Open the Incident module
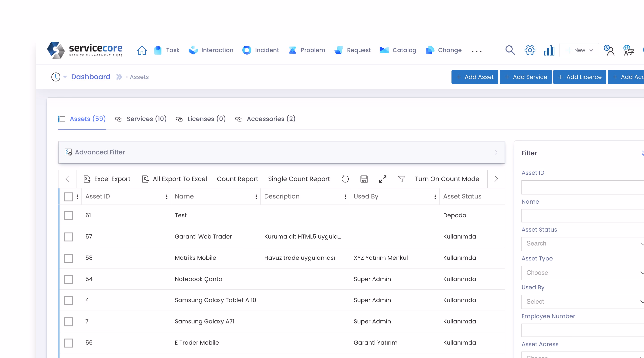Image resolution: width=644 pixels, height=358 pixels. (x=261, y=50)
